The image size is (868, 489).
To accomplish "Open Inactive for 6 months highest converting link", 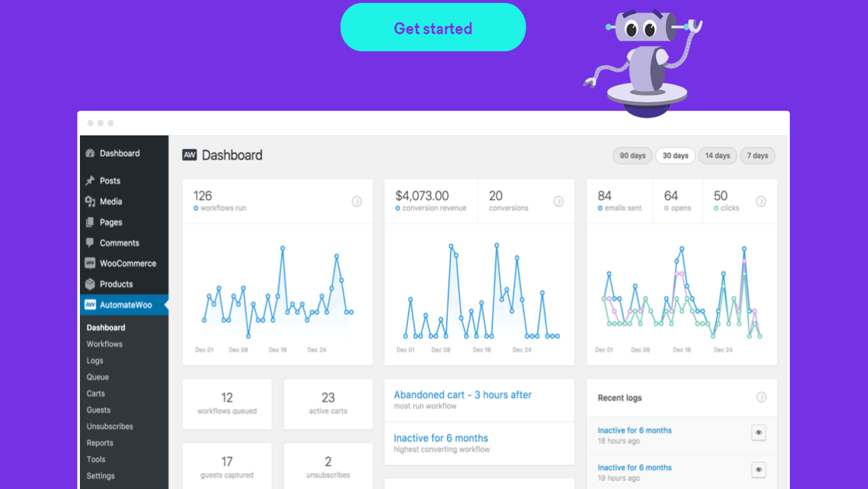I will pos(441,438).
